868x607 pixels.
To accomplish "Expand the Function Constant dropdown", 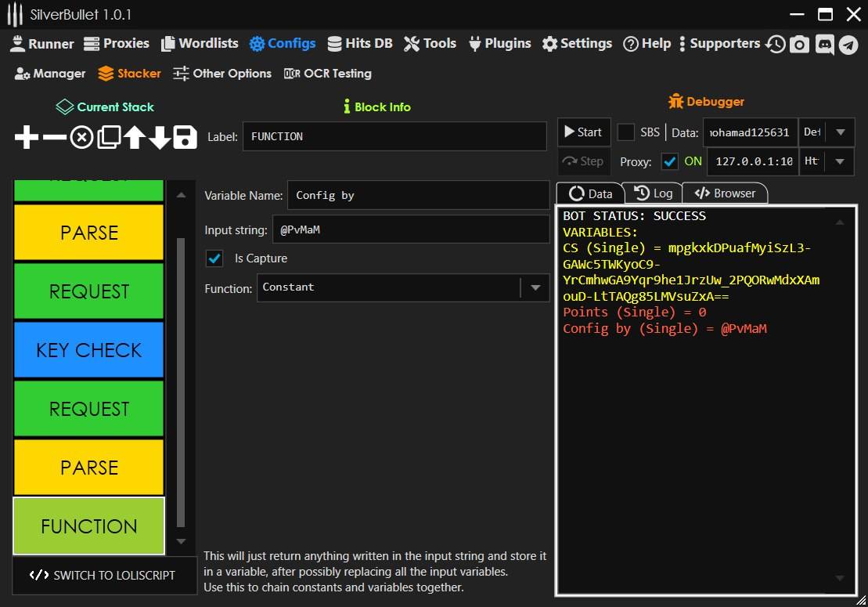I will [x=535, y=287].
